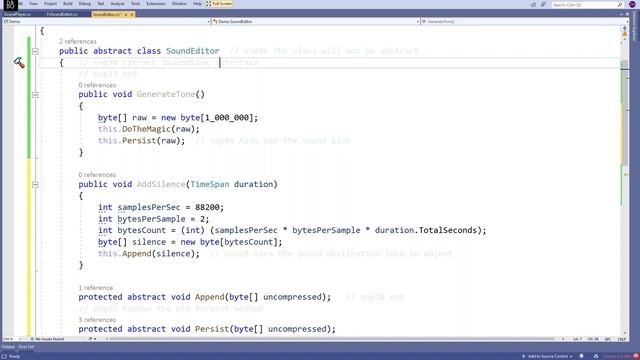Viewport: 640px width, 360px height.
Task: Open the GenerateTone member dropdown
Action: [x=524, y=22]
